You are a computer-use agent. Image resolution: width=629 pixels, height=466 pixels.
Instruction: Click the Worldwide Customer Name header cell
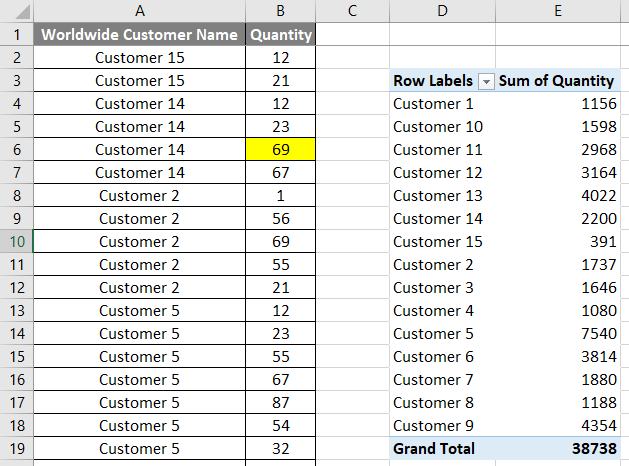point(140,34)
